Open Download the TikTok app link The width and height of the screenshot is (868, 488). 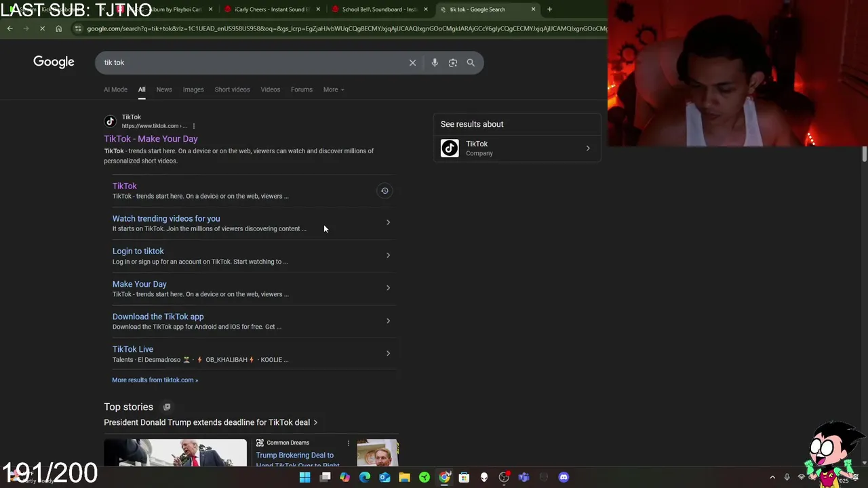point(158,317)
